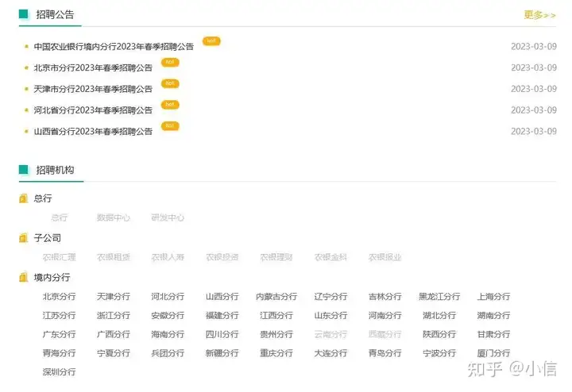Open 广东分行 branch page
This screenshot has width=572, height=392.
click(59, 334)
